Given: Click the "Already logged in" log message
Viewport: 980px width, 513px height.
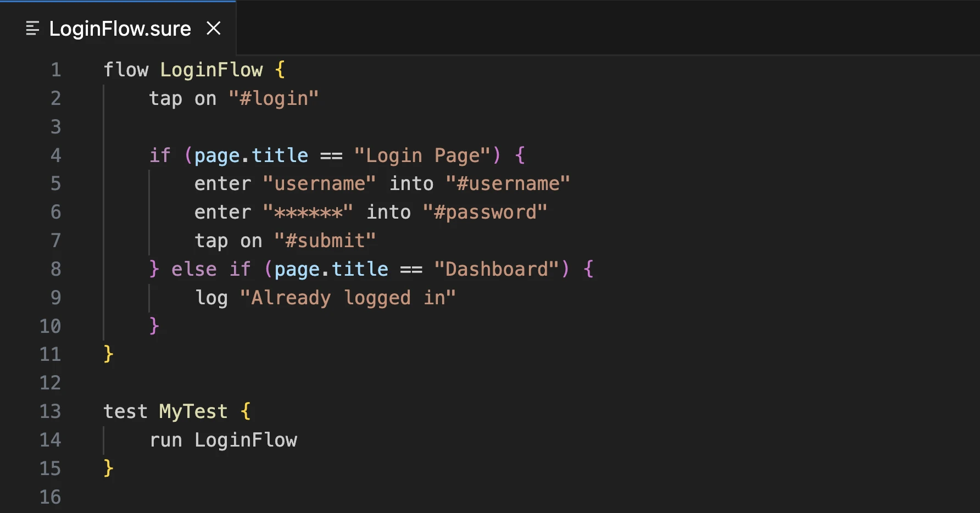Looking at the screenshot, I should 348,298.
